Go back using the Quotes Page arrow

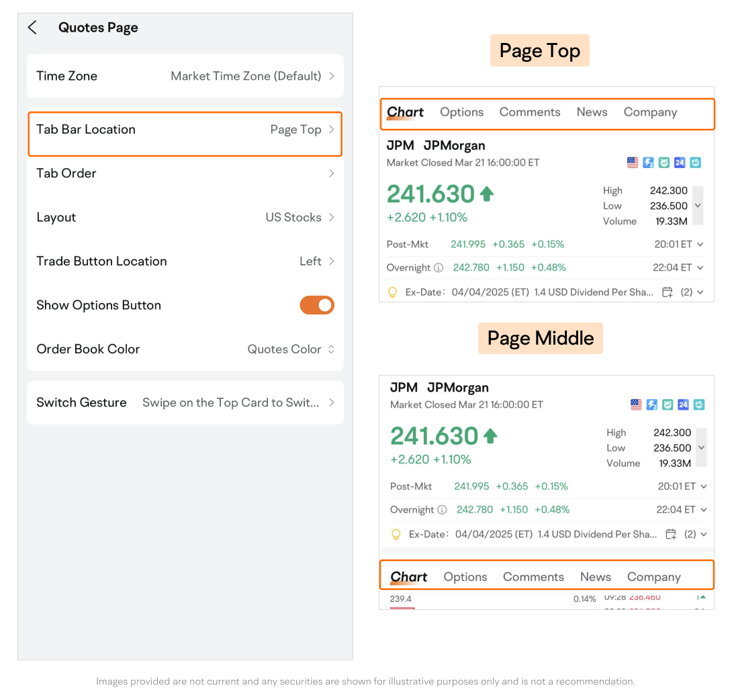point(32,28)
